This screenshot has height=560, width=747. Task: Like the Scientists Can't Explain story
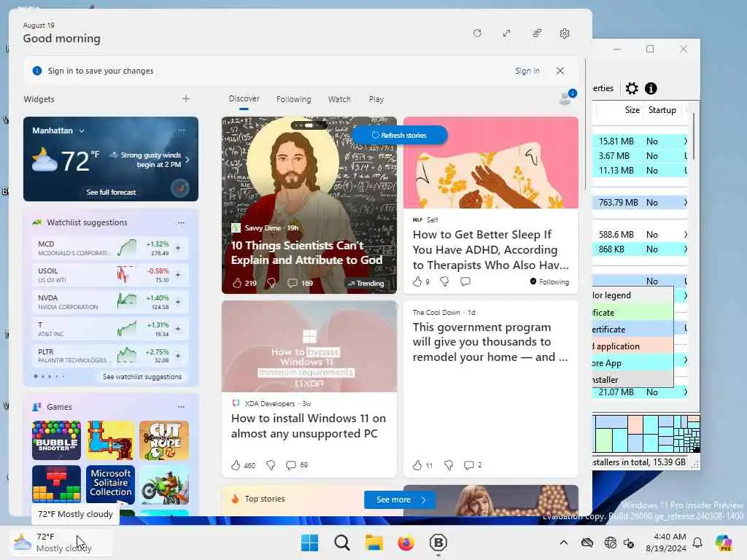pyautogui.click(x=237, y=283)
